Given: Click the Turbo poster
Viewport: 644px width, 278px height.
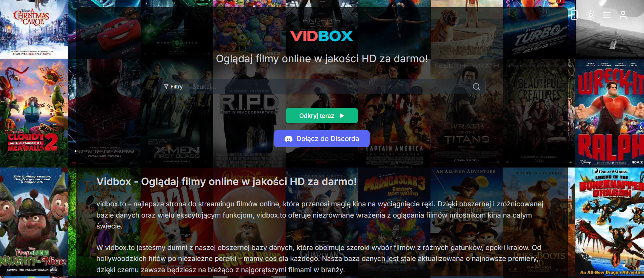Looking at the screenshot, I should tap(539, 29).
